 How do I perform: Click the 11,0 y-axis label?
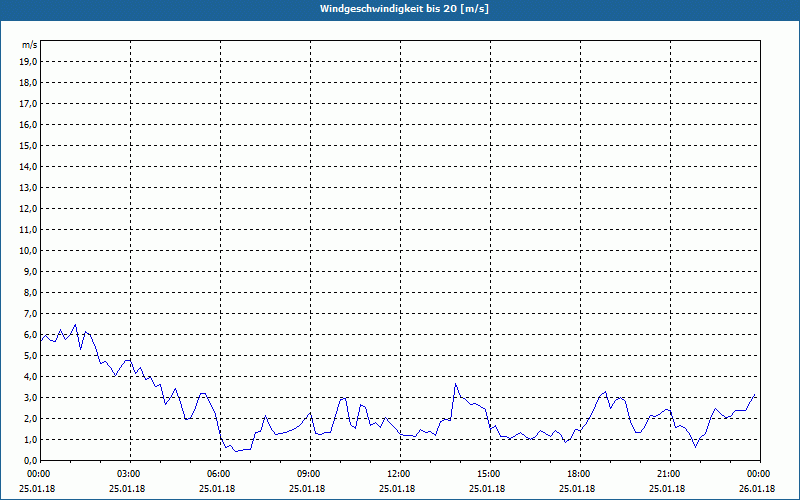coord(28,230)
